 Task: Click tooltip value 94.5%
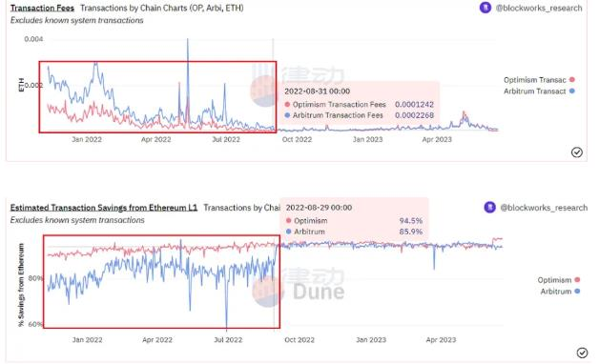pyautogui.click(x=411, y=221)
